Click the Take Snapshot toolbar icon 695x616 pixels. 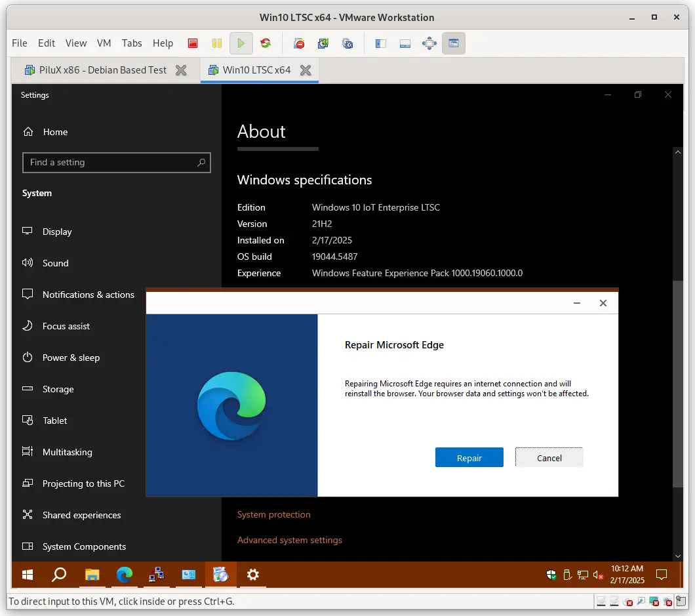point(323,43)
